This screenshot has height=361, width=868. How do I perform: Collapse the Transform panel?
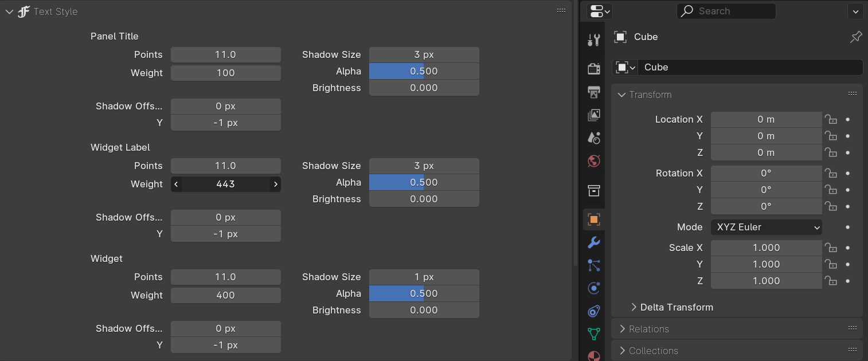pyautogui.click(x=621, y=95)
